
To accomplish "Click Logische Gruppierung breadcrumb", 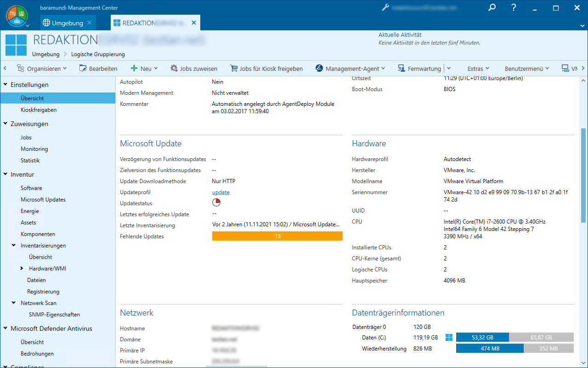I will pos(98,54).
